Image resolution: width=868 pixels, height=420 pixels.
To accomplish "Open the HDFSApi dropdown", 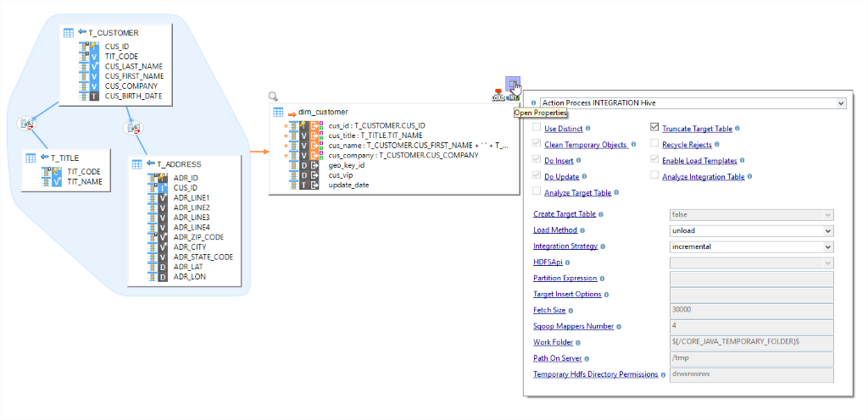I will 752,263.
